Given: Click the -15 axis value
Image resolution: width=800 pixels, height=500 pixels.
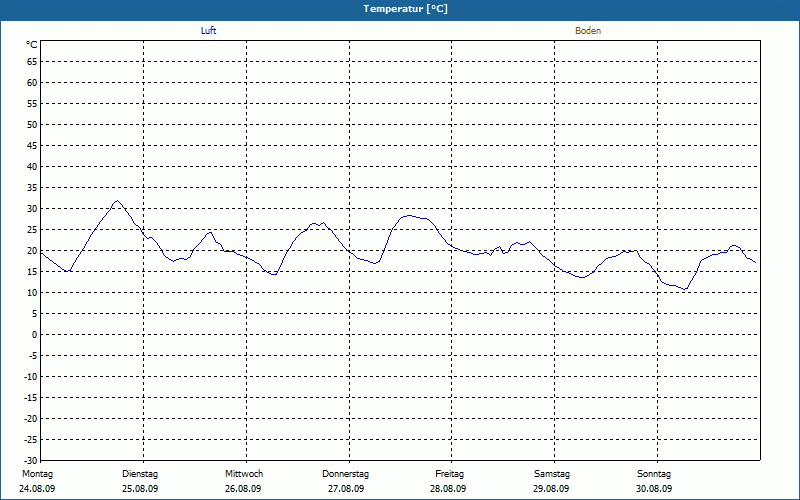Looking at the screenshot, I should coord(31,397).
